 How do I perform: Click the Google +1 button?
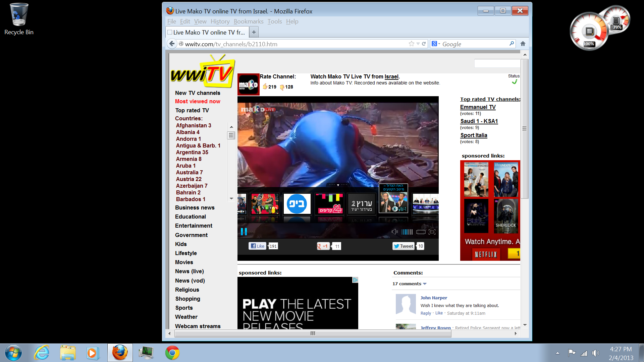[323, 246]
